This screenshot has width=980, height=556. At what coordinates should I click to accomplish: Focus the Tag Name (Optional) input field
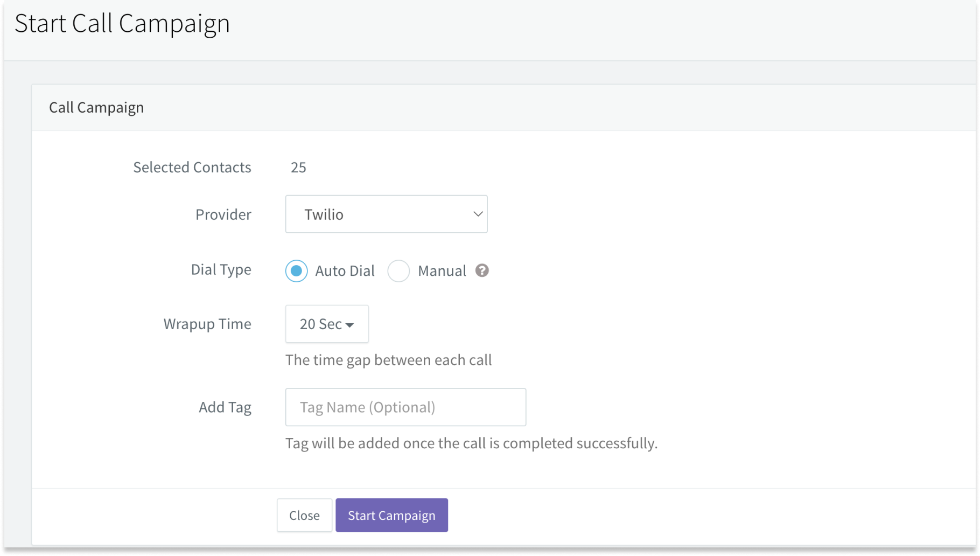[x=405, y=407]
